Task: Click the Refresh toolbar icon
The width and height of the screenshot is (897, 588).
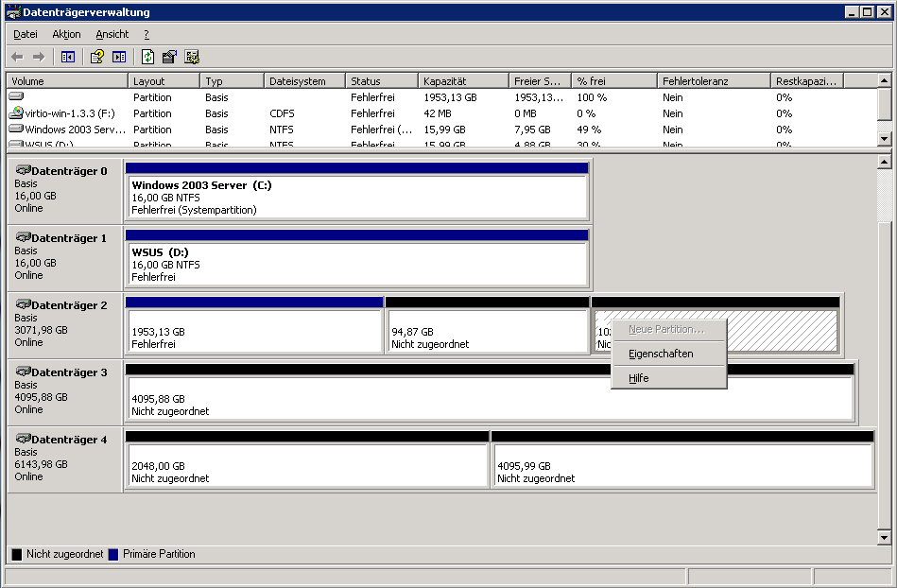Action: pos(147,57)
